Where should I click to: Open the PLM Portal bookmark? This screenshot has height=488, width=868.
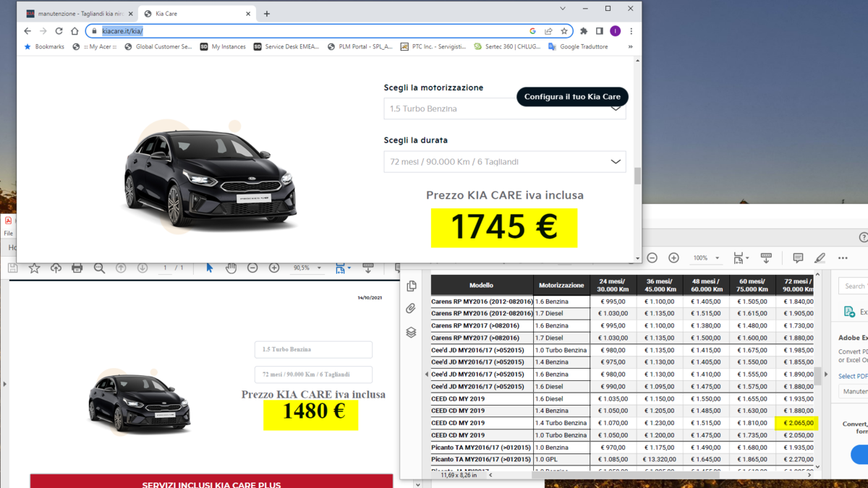(x=359, y=47)
